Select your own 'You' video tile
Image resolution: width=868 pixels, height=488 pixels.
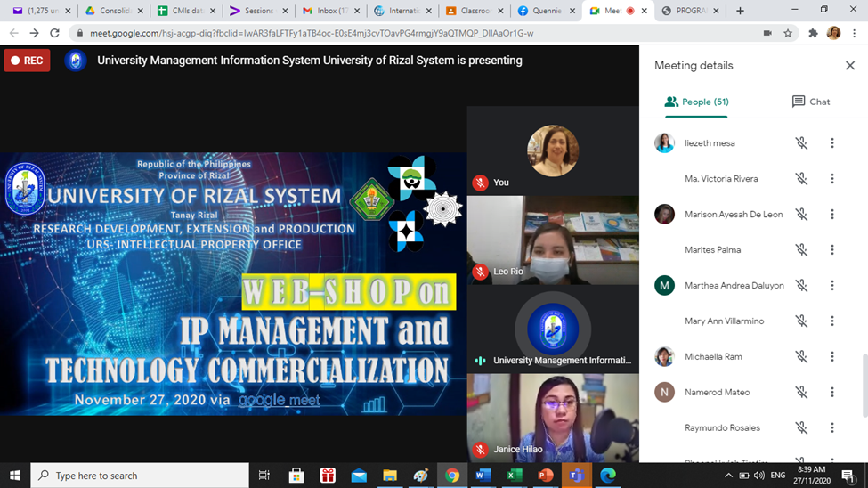(553, 150)
